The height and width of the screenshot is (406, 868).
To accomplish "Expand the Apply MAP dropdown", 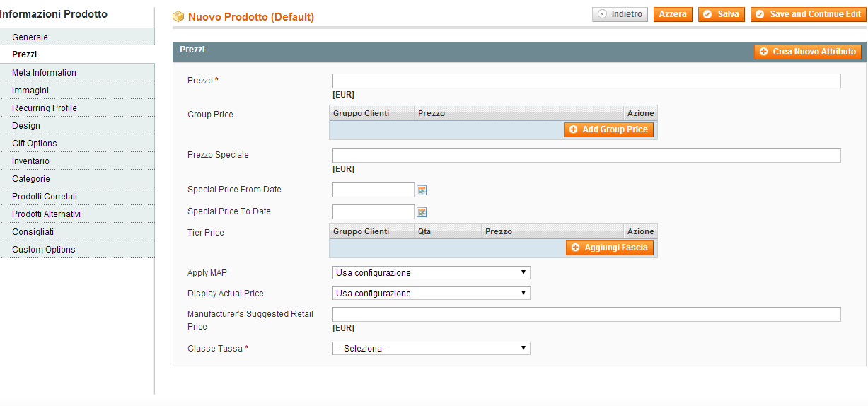I will click(431, 273).
